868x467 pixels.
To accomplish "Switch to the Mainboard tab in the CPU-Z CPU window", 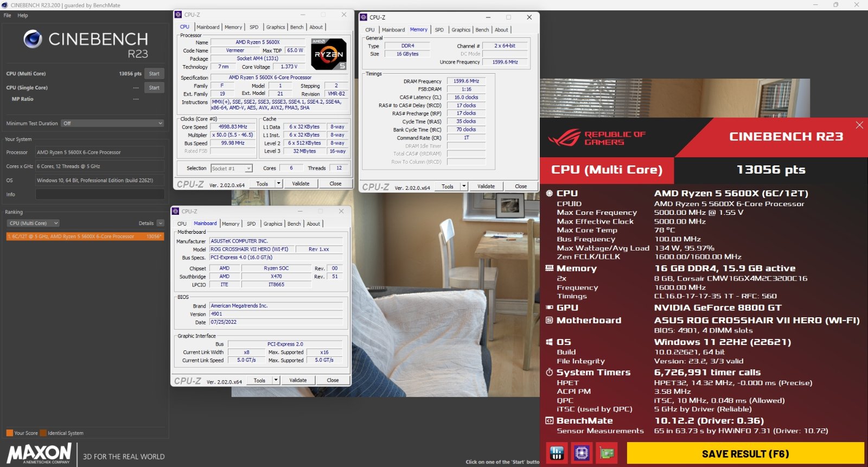I will point(208,27).
